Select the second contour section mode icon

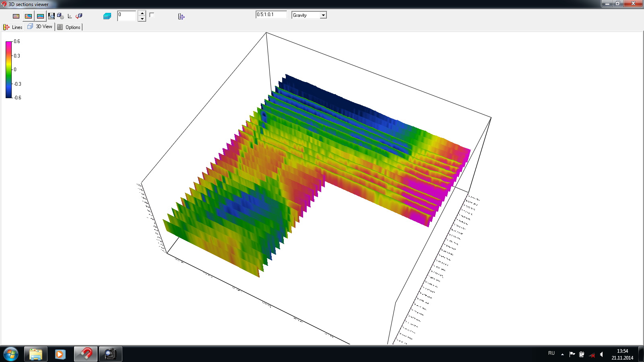coord(28,16)
